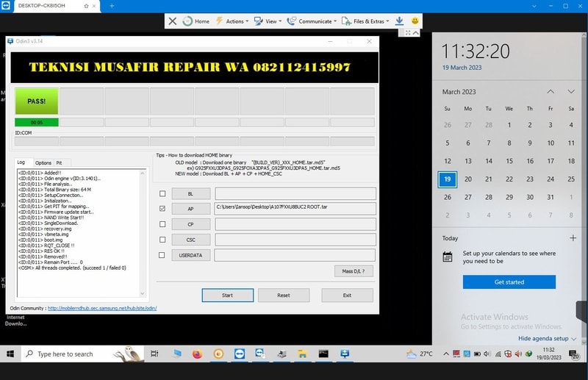
Task: Click the Odin log scrollbar up arrow
Action: tap(143, 173)
